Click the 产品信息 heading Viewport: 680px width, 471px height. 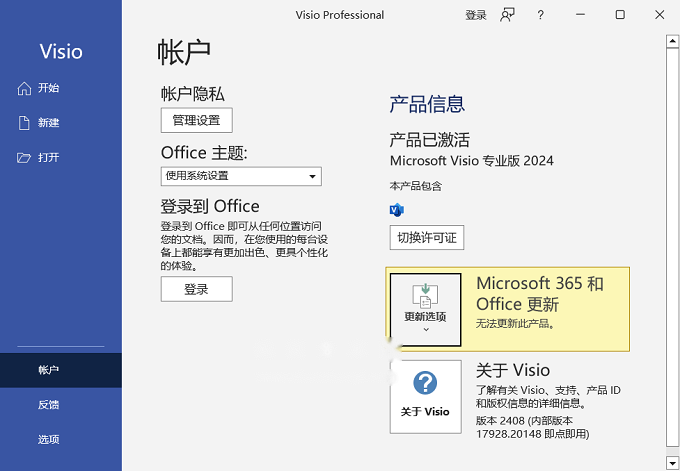click(x=427, y=104)
